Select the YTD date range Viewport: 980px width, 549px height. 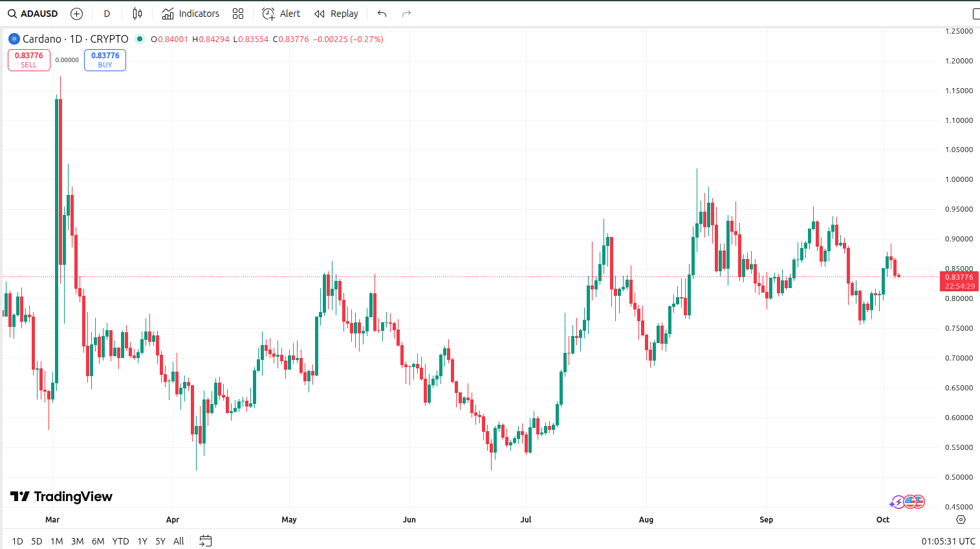pyautogui.click(x=121, y=541)
